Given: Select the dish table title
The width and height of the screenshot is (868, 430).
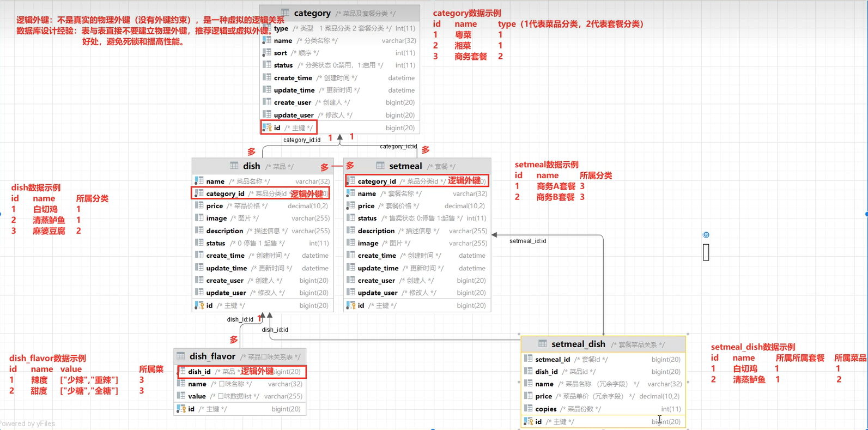Looking at the screenshot, I should coord(251,166).
